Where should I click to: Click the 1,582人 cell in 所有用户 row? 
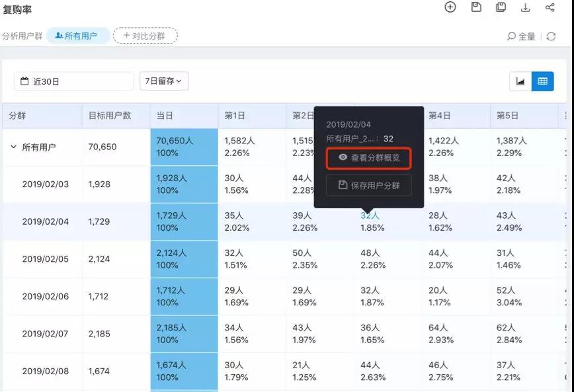click(252, 147)
